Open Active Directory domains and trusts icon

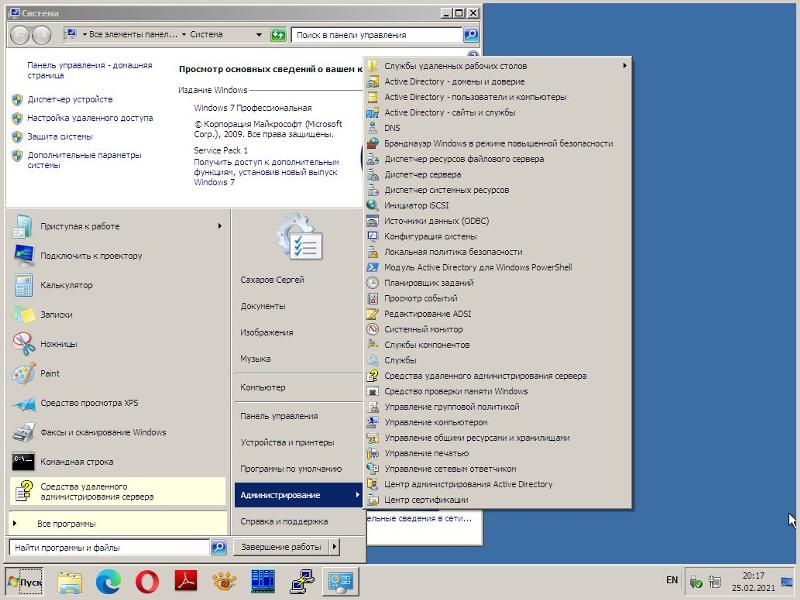point(373,82)
